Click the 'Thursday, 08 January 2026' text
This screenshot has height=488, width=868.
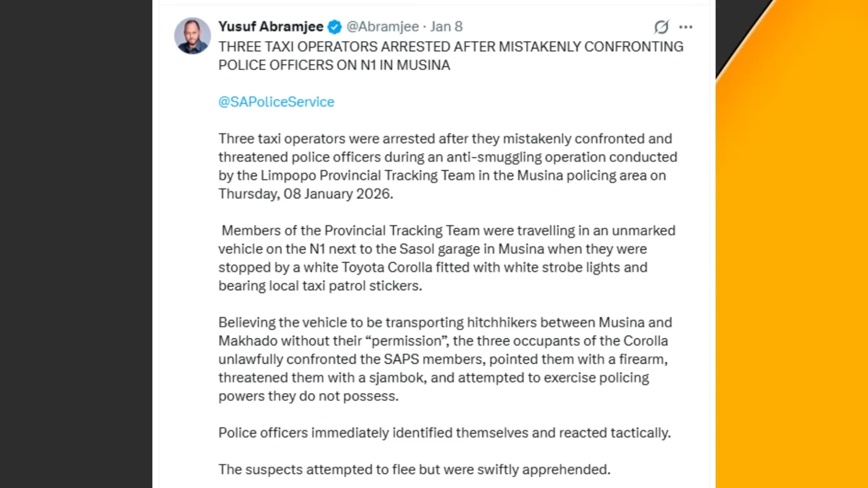tap(305, 194)
